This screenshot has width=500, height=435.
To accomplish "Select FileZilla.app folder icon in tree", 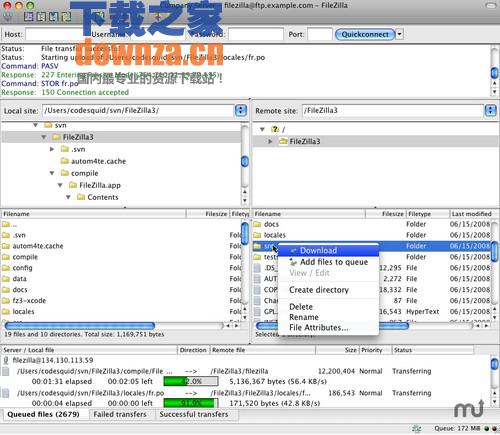I will click(x=73, y=185).
